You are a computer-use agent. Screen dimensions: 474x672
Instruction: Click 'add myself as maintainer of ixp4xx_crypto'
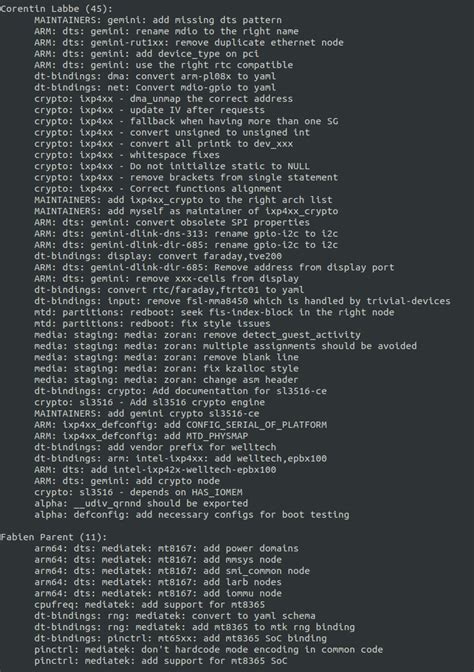[x=186, y=211]
